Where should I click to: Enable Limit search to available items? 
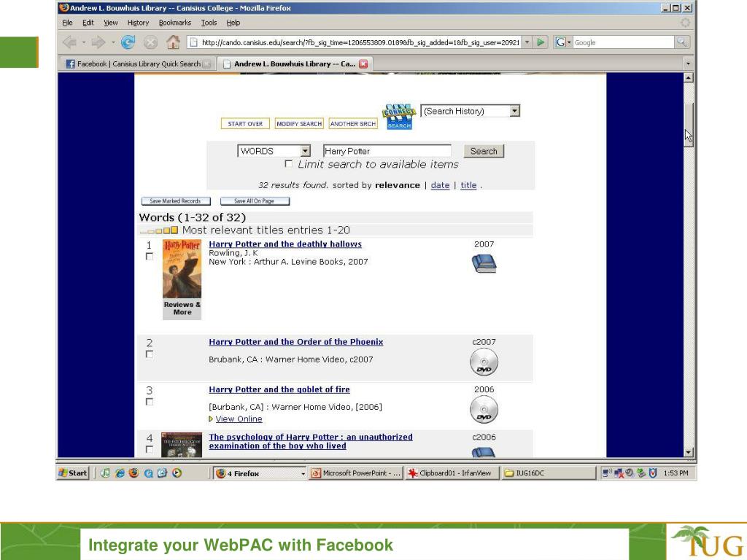pyautogui.click(x=288, y=164)
